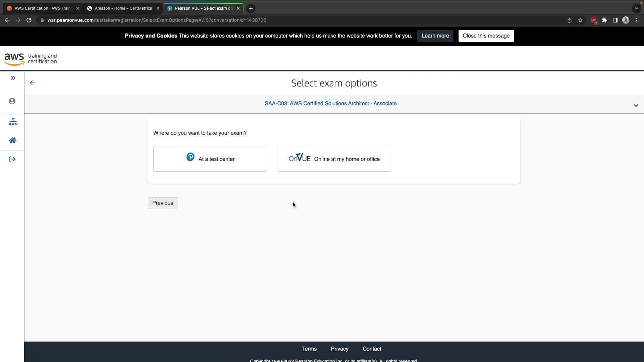Click the share page icon in address bar
644x362 pixels.
570,20
